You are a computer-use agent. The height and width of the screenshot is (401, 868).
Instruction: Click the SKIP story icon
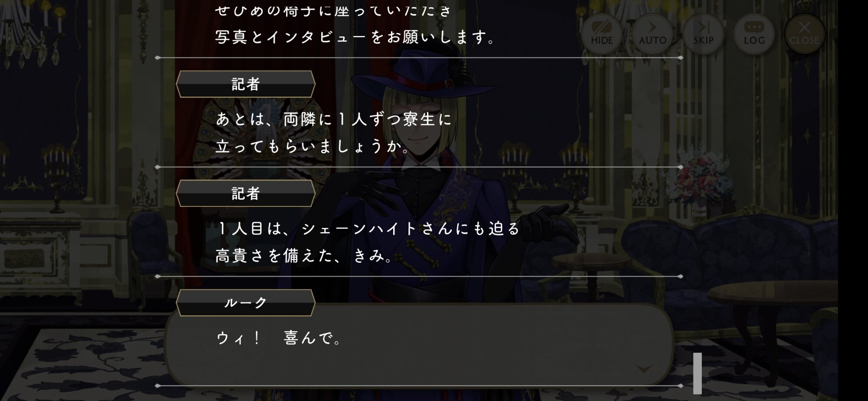tap(703, 34)
